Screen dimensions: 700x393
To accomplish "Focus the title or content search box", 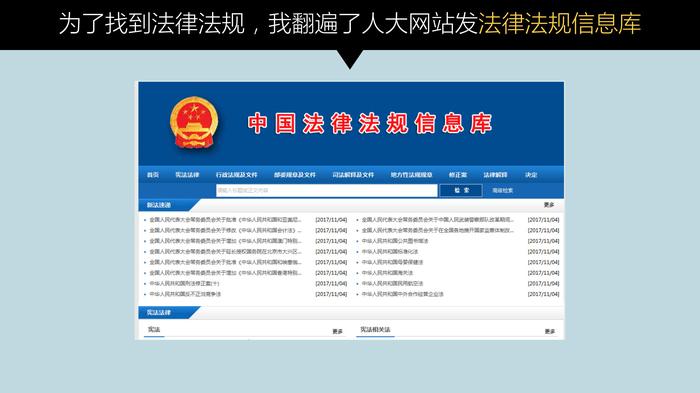I will [x=327, y=190].
